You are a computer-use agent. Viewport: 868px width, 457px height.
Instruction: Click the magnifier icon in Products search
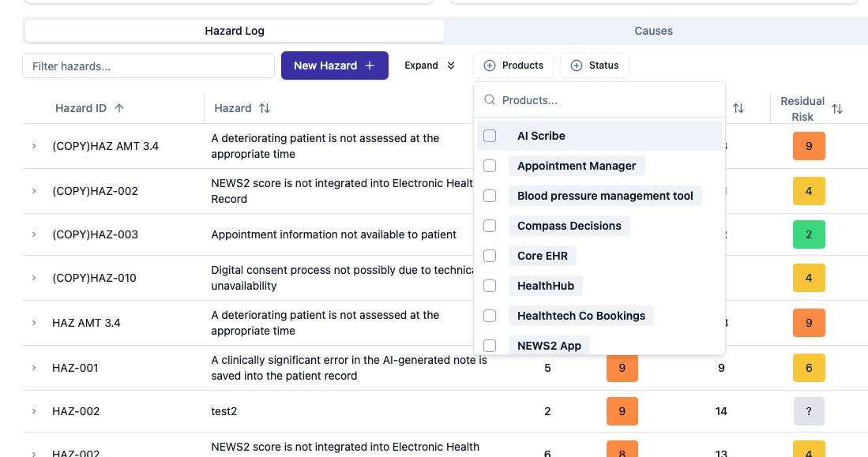click(x=490, y=100)
